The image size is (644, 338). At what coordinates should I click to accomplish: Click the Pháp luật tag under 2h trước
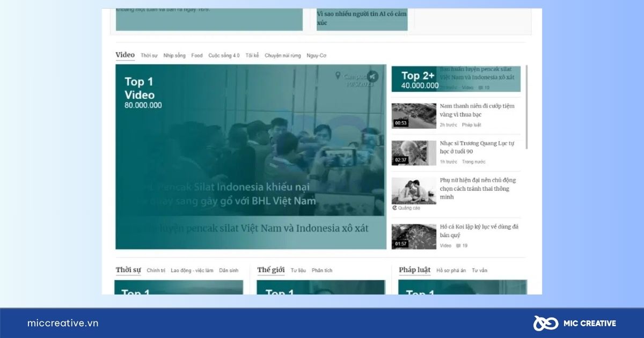pyautogui.click(x=471, y=125)
